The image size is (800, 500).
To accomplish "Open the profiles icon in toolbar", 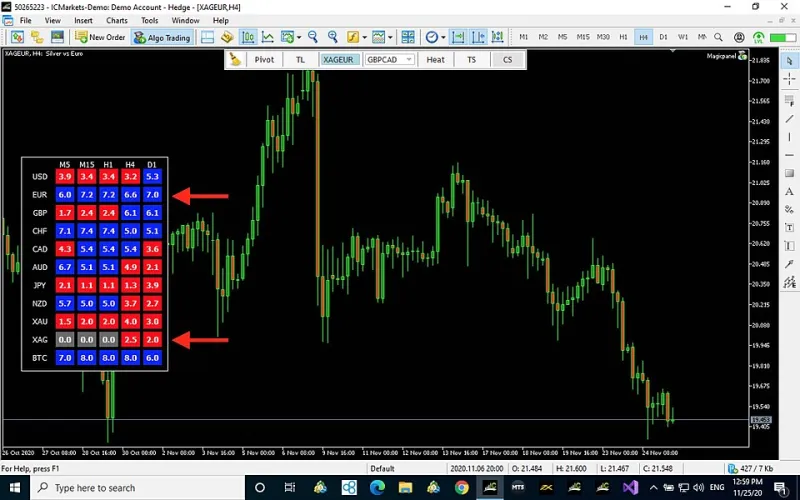I will (x=37, y=37).
